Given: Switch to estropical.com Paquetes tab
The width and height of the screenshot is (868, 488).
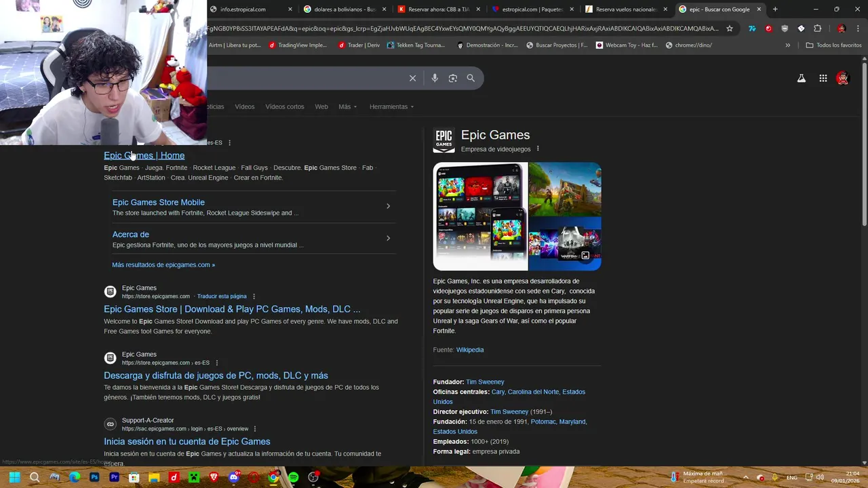Looking at the screenshot, I should [x=532, y=9].
